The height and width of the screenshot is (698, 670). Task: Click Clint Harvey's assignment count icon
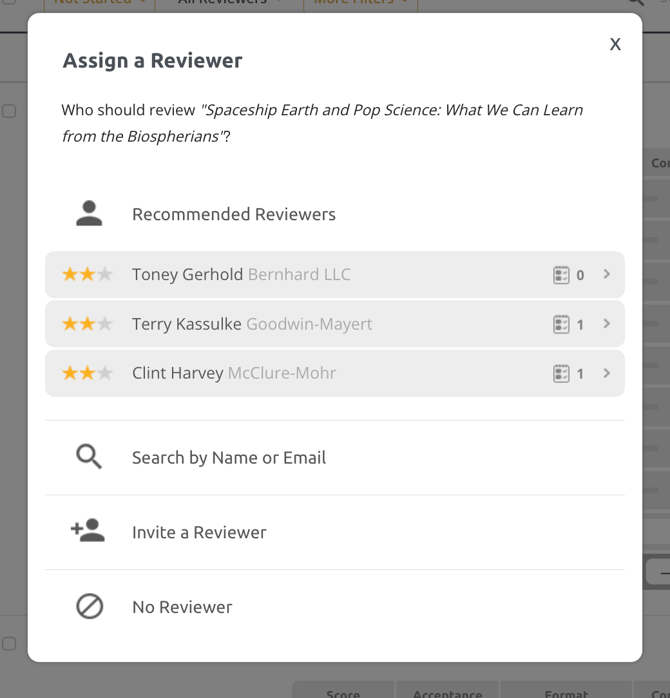561,374
